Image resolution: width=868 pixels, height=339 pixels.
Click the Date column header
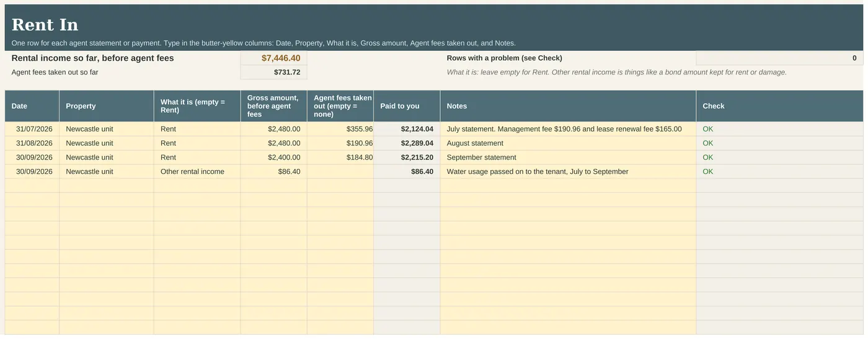point(32,106)
